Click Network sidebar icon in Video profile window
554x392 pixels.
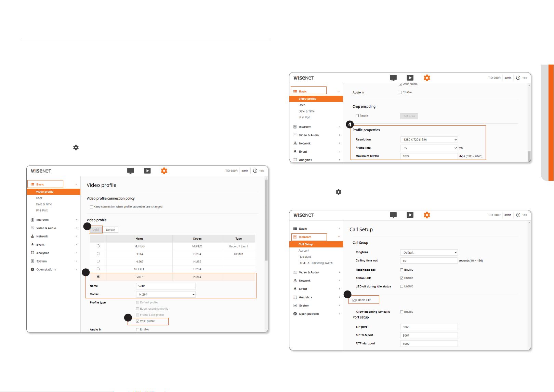click(x=32, y=236)
